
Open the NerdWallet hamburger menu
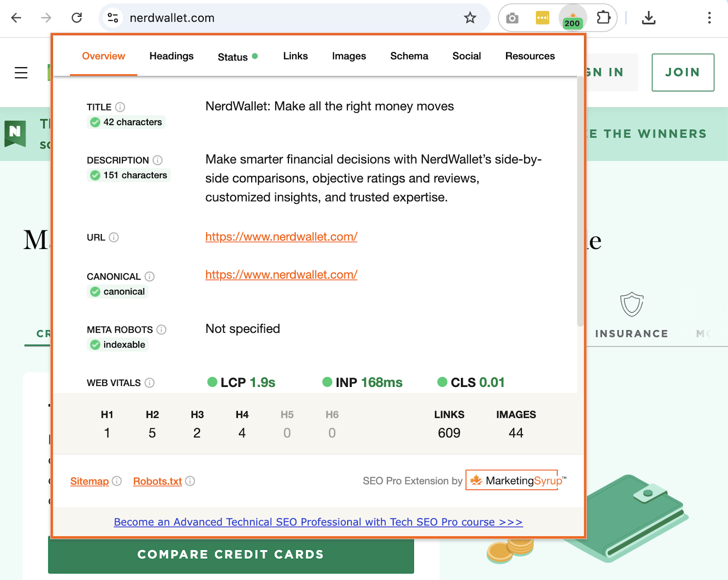coord(21,73)
